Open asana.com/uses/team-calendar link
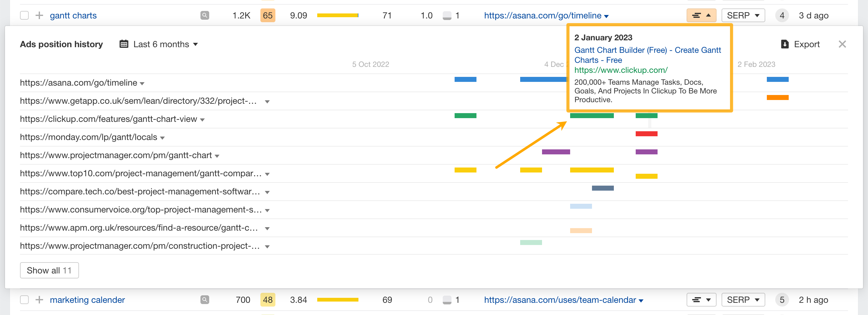This screenshot has width=868, height=315. (x=560, y=300)
